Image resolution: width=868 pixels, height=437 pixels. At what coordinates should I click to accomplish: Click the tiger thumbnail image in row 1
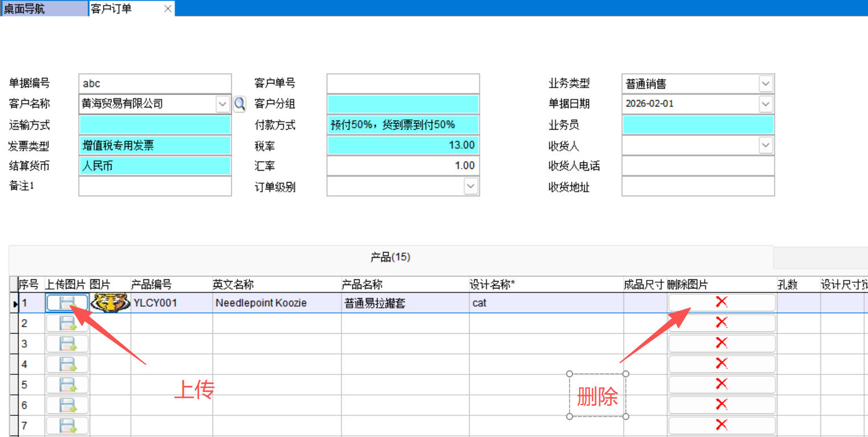(x=110, y=303)
